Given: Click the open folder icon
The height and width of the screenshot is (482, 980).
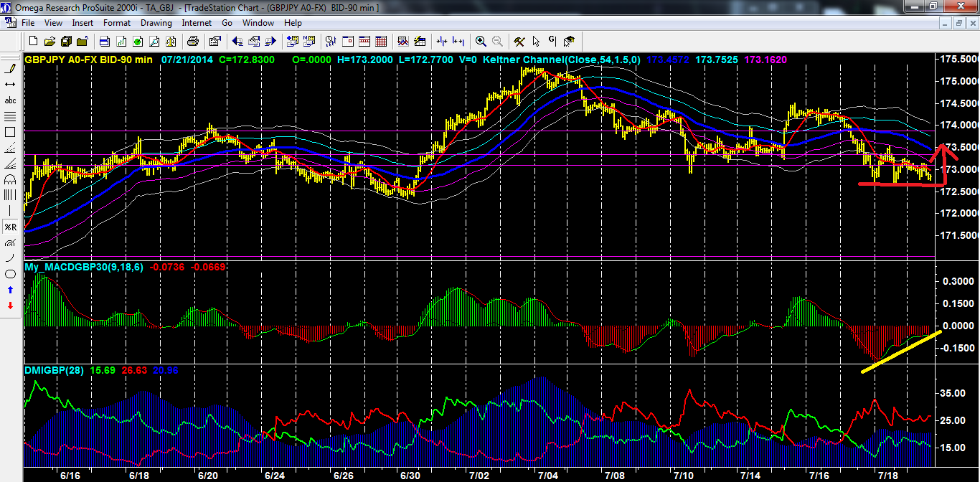Looking at the screenshot, I should pos(49,41).
